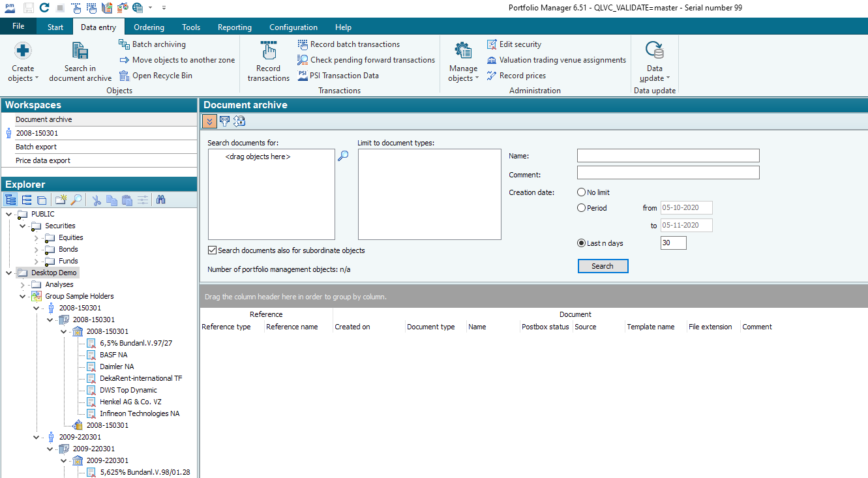Click the Open Recycle Bin icon

click(124, 76)
